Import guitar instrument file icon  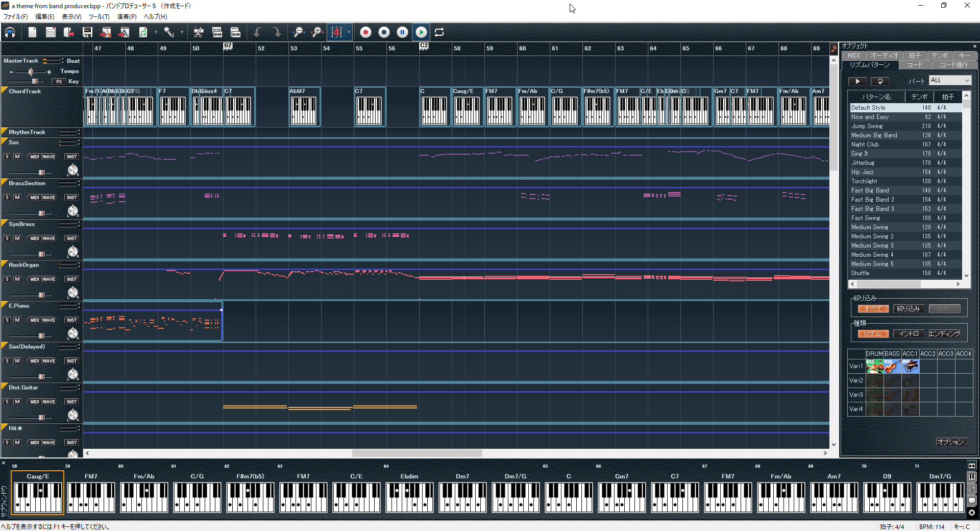tap(106, 32)
